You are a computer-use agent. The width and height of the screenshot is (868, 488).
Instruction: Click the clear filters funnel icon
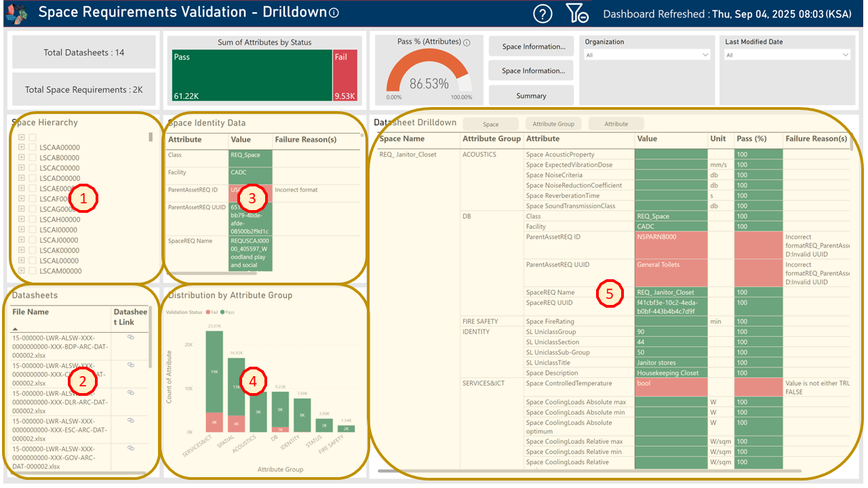pyautogui.click(x=577, y=14)
